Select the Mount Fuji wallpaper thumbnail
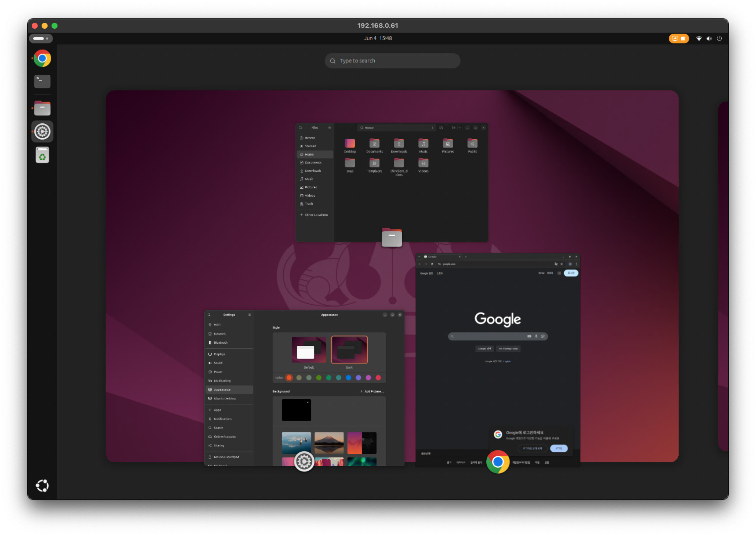Image resolution: width=756 pixels, height=536 pixels. [x=329, y=443]
